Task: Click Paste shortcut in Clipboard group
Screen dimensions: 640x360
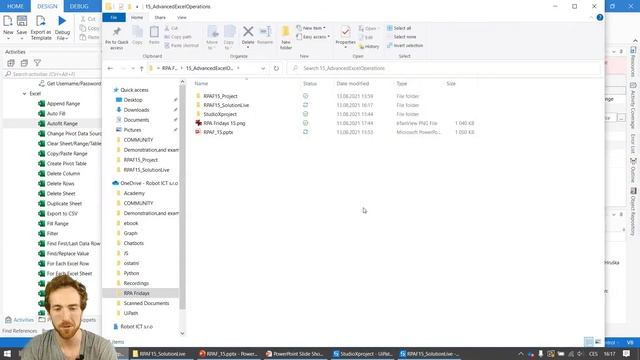Action: [182, 46]
